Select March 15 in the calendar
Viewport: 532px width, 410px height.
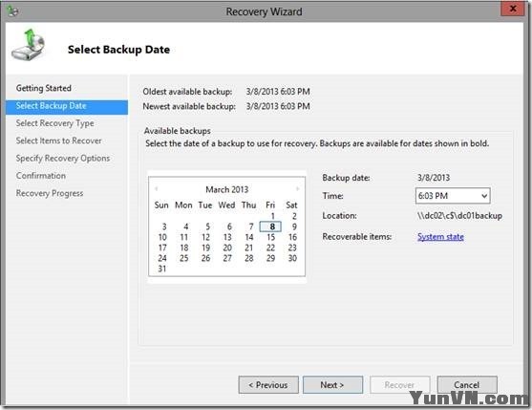270,237
